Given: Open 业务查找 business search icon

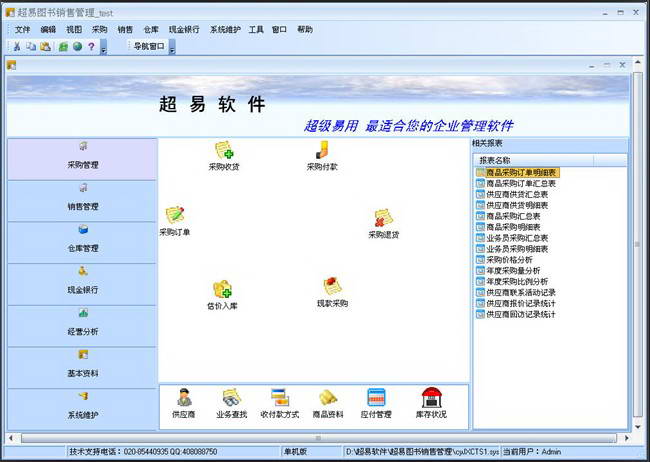Looking at the screenshot, I should [x=231, y=403].
